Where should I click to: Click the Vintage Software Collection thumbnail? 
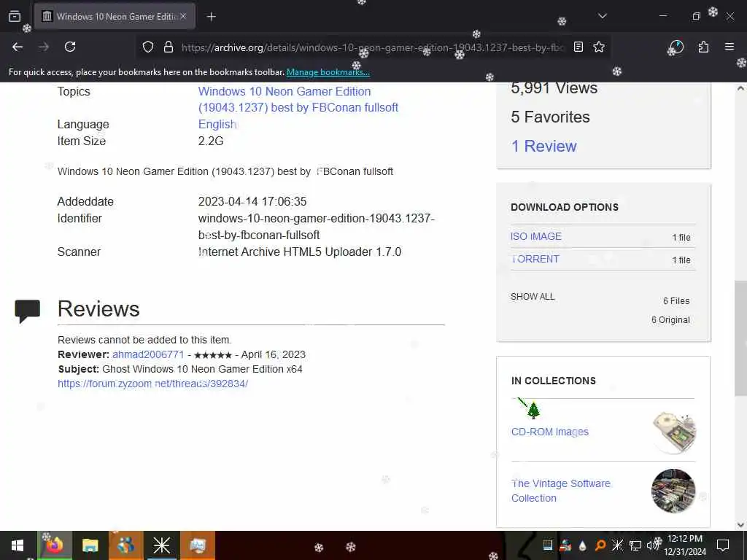(673, 491)
